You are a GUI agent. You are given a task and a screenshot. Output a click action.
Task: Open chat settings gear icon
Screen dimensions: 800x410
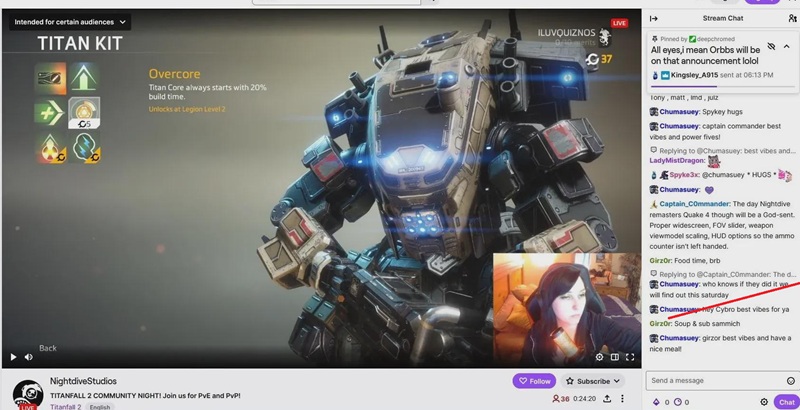[x=763, y=402]
